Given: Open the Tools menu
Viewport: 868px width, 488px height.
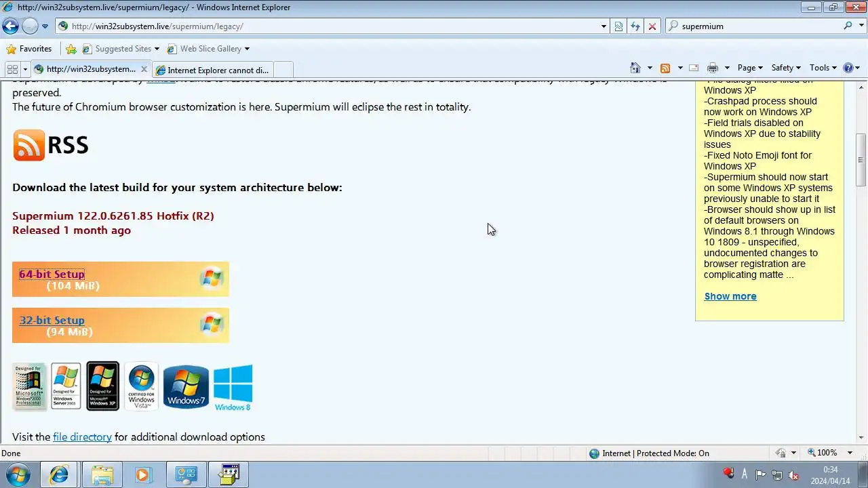Looking at the screenshot, I should coord(824,68).
